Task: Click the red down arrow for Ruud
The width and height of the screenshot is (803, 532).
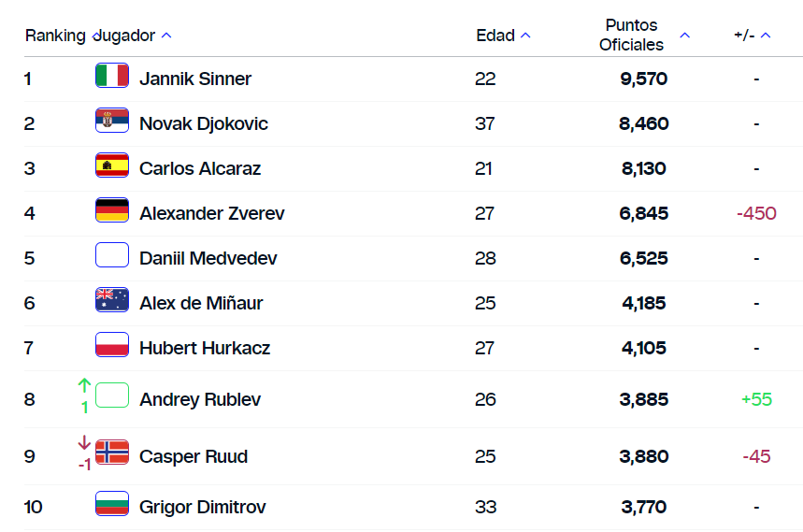Action: point(84,442)
